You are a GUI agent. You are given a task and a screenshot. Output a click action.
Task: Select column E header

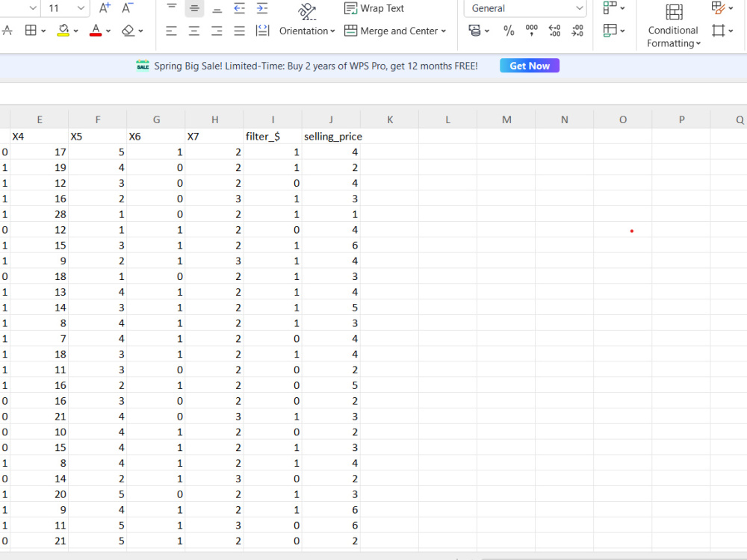[x=40, y=119]
